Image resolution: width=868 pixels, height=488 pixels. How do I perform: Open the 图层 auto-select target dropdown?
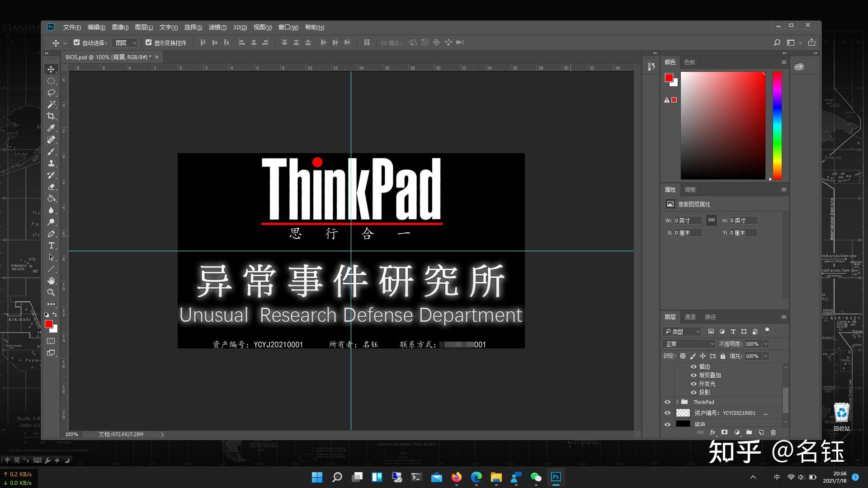124,42
